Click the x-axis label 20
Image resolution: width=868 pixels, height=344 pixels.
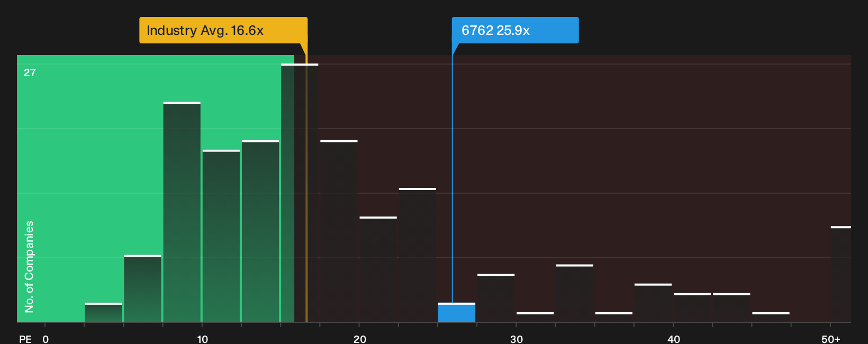[x=359, y=339]
